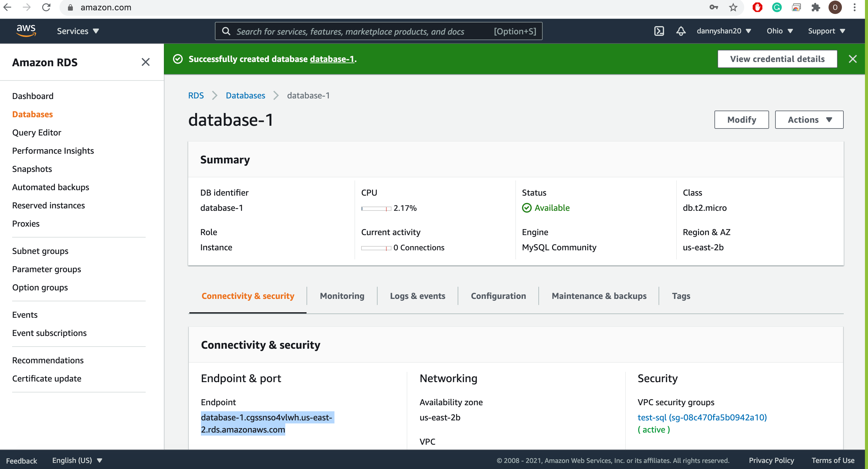The height and width of the screenshot is (469, 868).
Task: Click the CPU usage meter bar
Action: coord(376,208)
